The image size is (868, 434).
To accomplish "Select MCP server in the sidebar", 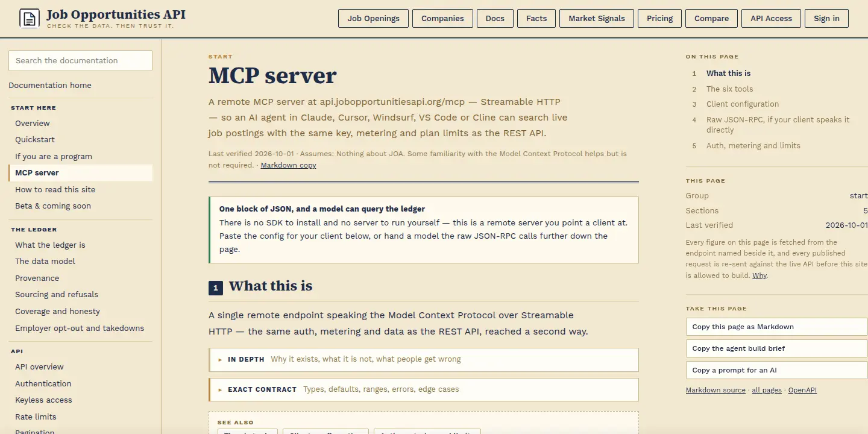I will (81, 172).
